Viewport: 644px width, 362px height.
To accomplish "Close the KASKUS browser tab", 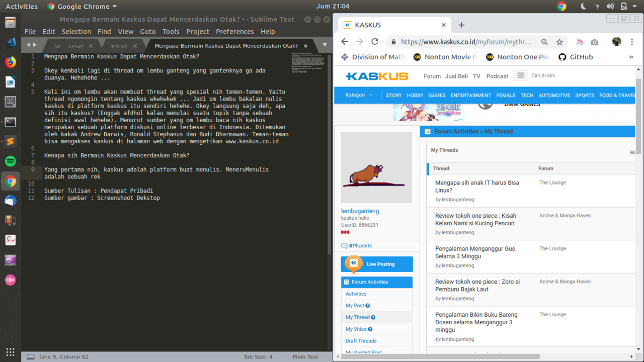I will click(443, 25).
